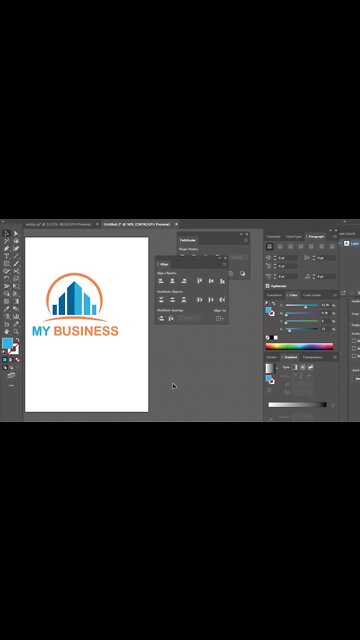Image resolution: width=360 pixels, height=640 pixels.
Task: Click the Cyan slider in Color panel
Action: point(303,305)
